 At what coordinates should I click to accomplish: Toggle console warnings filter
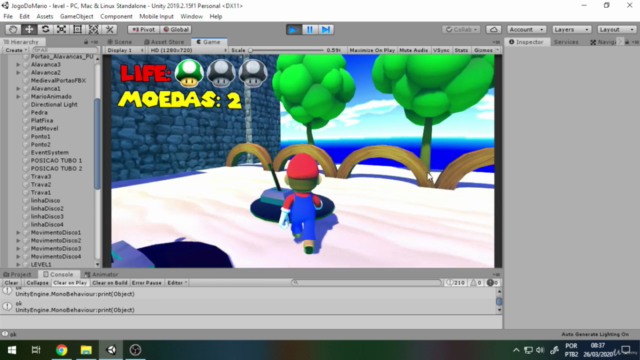click(476, 282)
